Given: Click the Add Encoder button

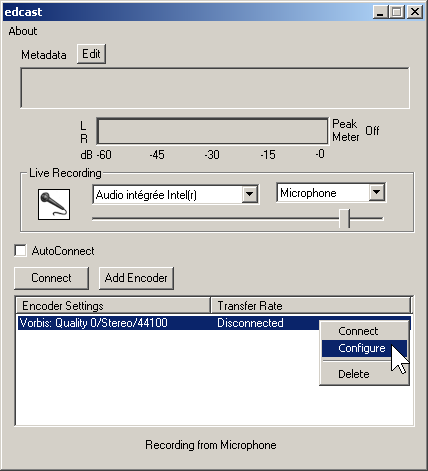Looking at the screenshot, I should 136,278.
